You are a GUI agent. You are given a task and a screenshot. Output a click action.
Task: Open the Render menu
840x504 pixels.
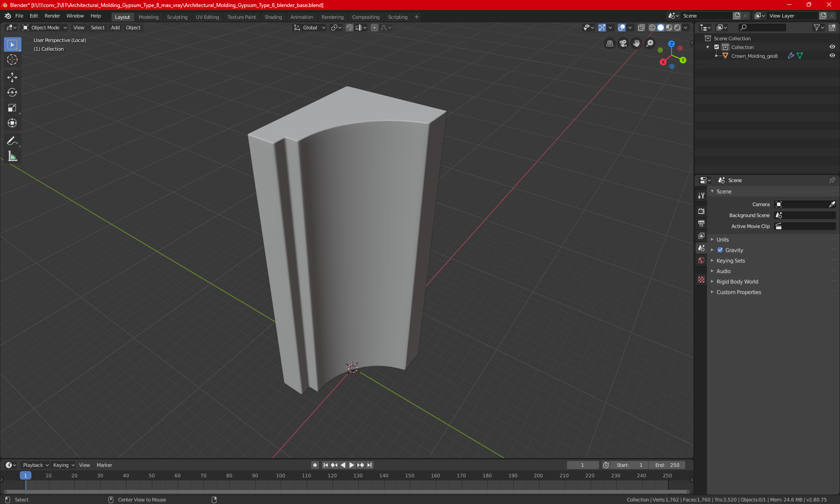tap(52, 16)
